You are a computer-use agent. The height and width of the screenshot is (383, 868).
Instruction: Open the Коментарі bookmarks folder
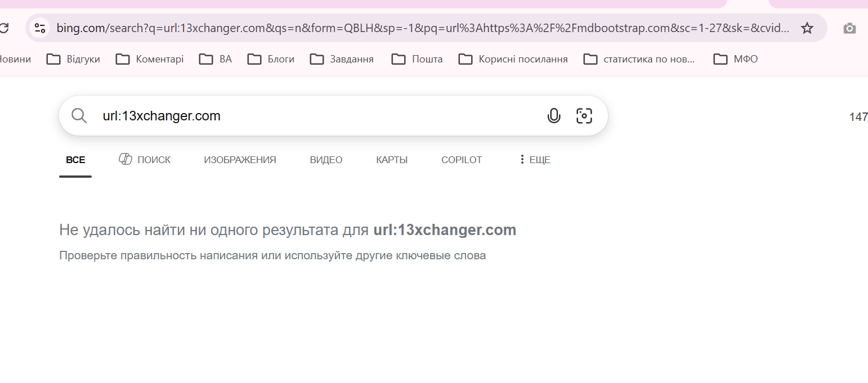pos(150,59)
